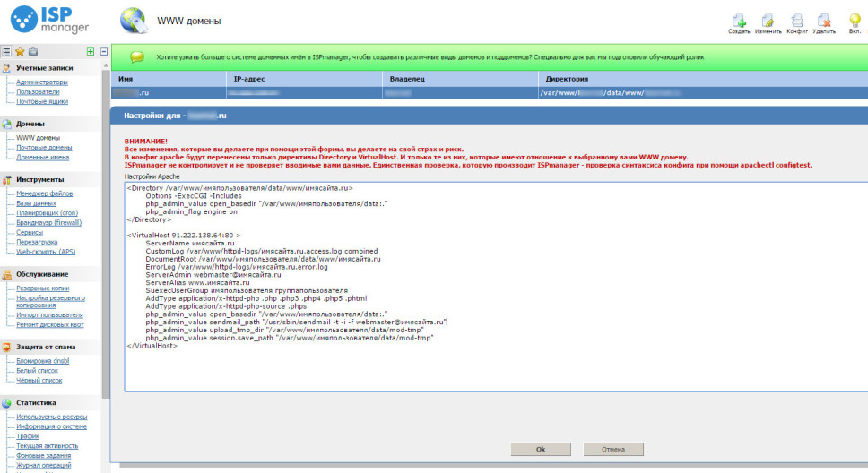Sort table by IP-адрес column header
Screen dimensions: 868x473
[305, 79]
